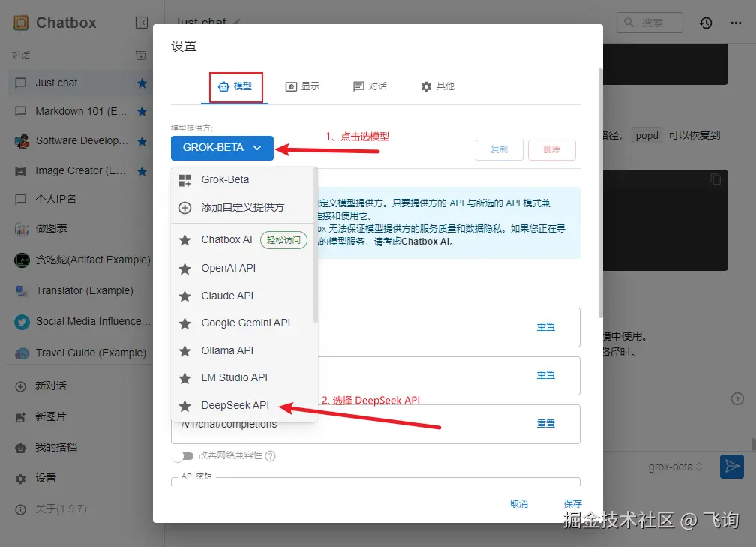Click the settings dialog vertical scrollbar

600,193
